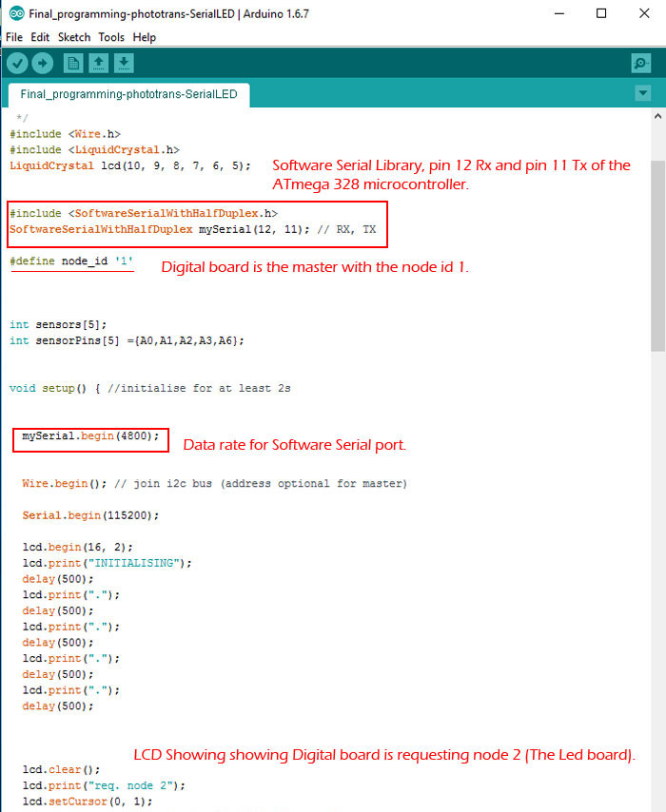666x812 pixels.
Task: Click the 'lcd.print("req. node 2");' line
Action: point(104,785)
